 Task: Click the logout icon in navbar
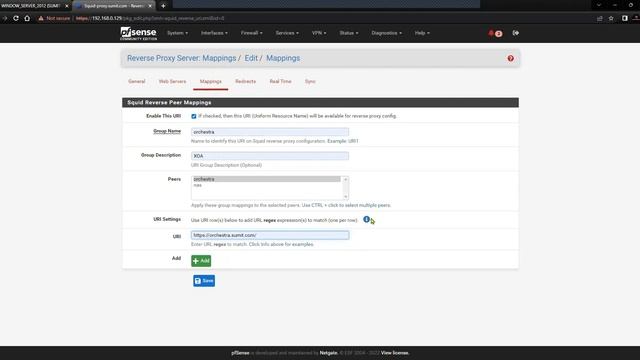(x=516, y=33)
